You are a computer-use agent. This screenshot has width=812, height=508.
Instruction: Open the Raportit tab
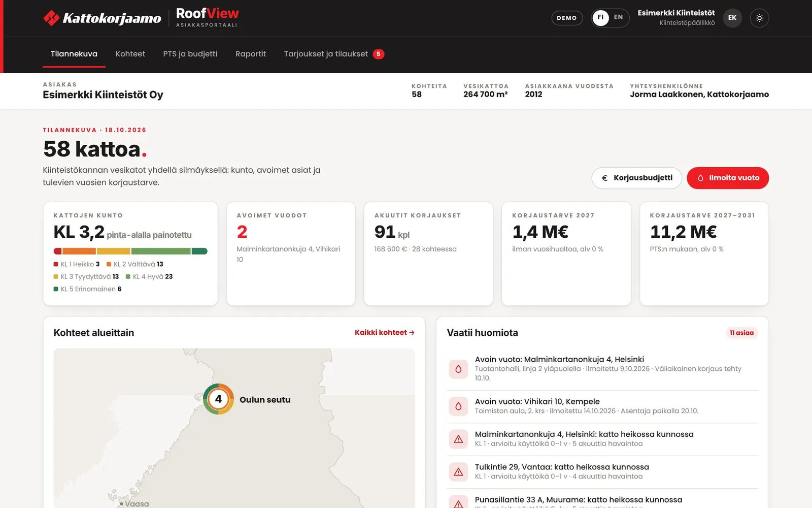tap(251, 54)
